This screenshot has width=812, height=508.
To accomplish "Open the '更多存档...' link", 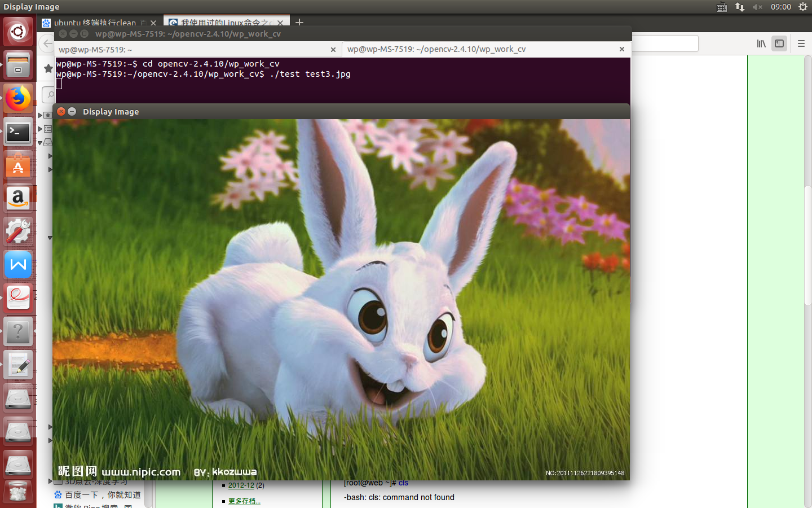I will tap(244, 501).
